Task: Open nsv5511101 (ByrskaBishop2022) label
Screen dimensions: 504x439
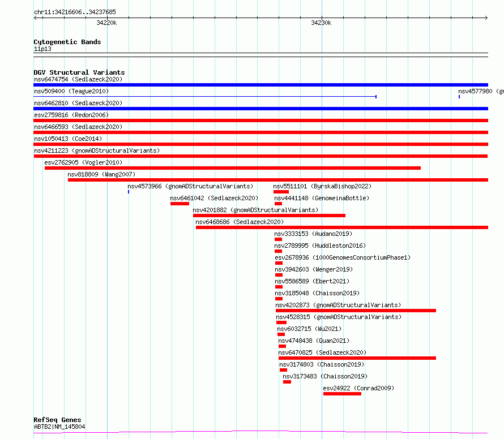Action: (322, 186)
